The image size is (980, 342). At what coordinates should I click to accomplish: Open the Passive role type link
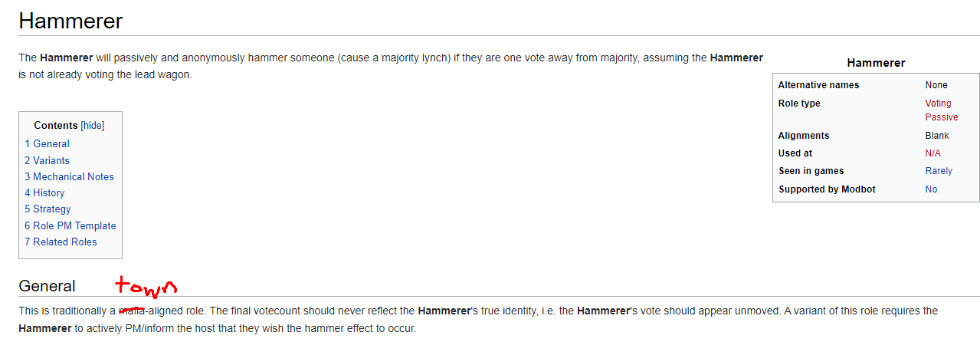(942, 117)
